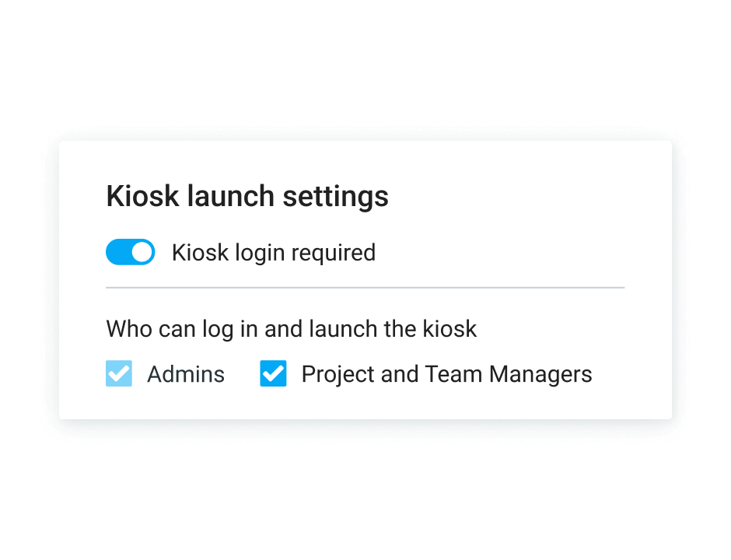Toggle off the Kiosk login required switch

click(x=130, y=253)
